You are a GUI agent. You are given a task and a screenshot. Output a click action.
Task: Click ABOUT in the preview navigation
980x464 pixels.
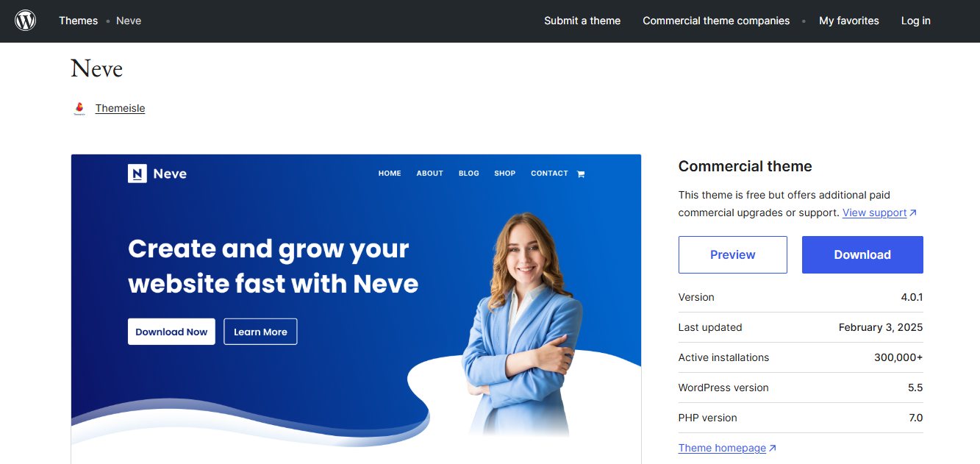tap(430, 174)
